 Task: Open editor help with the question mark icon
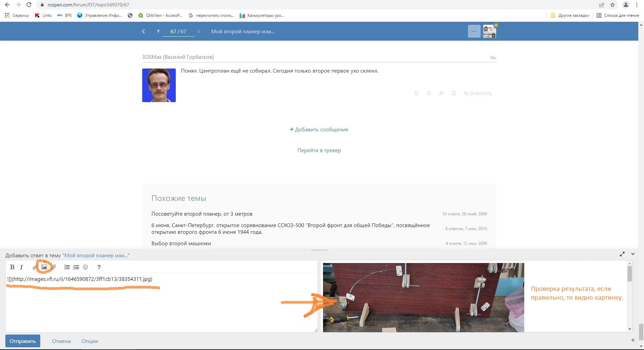coord(99,267)
